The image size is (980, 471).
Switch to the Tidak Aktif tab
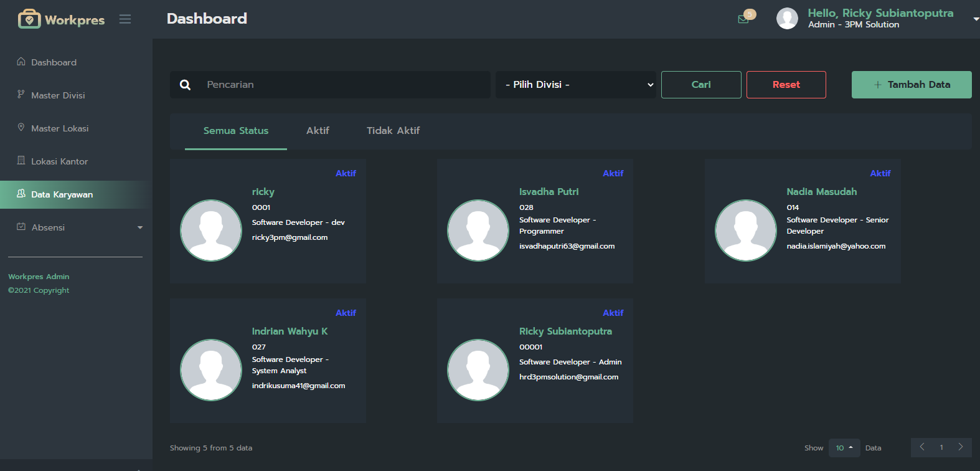click(393, 130)
